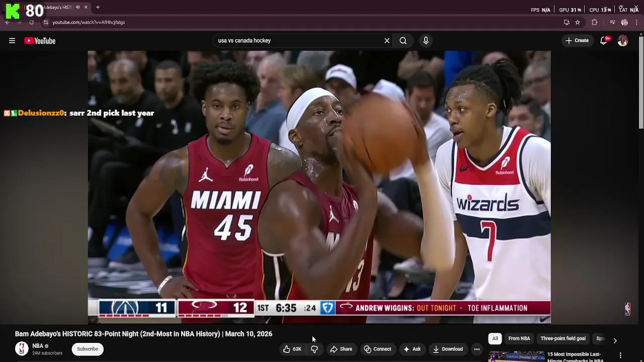This screenshot has width=644, height=362.
Task: Start voice search with the microphone
Action: tap(426, 41)
